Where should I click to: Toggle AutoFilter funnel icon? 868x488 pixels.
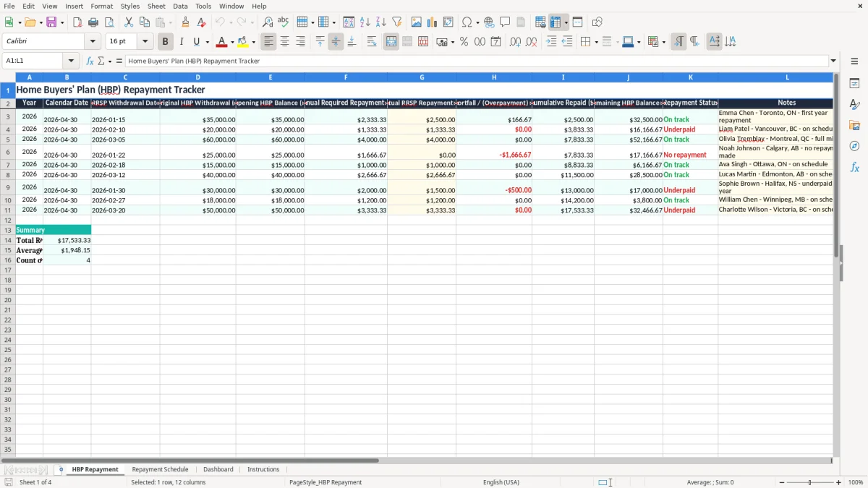tap(397, 22)
